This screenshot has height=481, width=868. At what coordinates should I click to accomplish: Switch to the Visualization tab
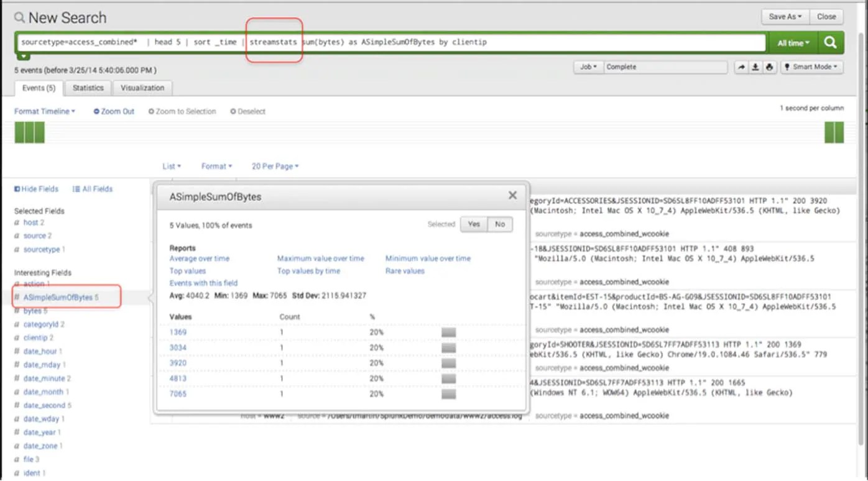tap(142, 88)
